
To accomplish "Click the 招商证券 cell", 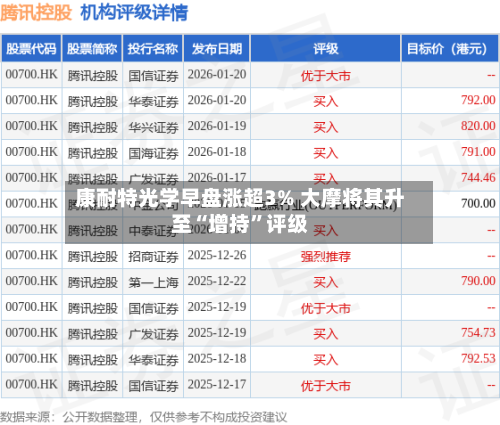I will coord(153,257).
